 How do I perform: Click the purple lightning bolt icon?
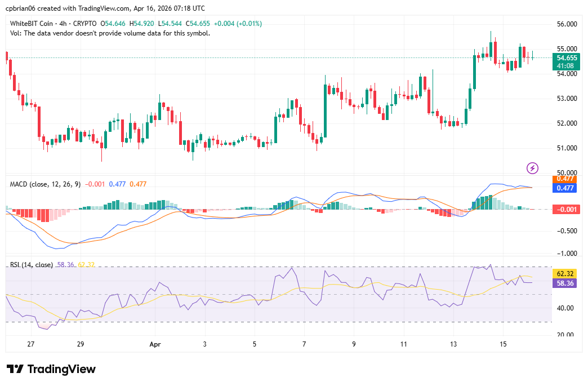click(x=532, y=167)
